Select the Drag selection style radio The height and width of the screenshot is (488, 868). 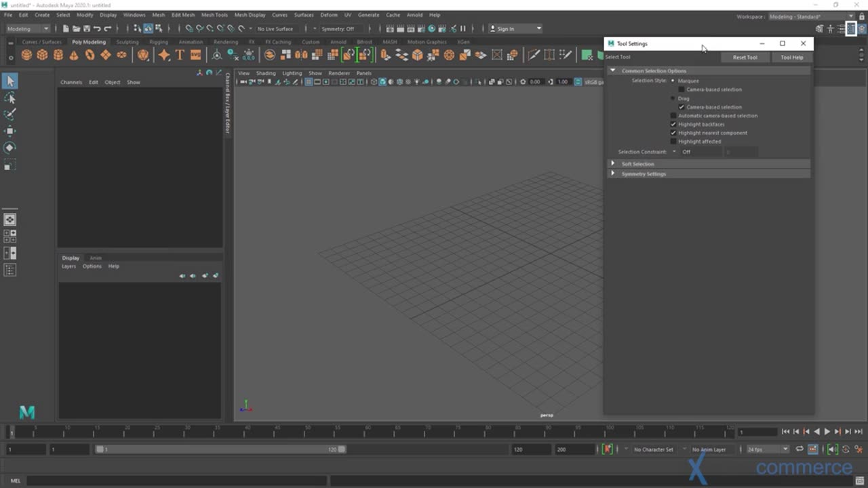(x=673, y=98)
